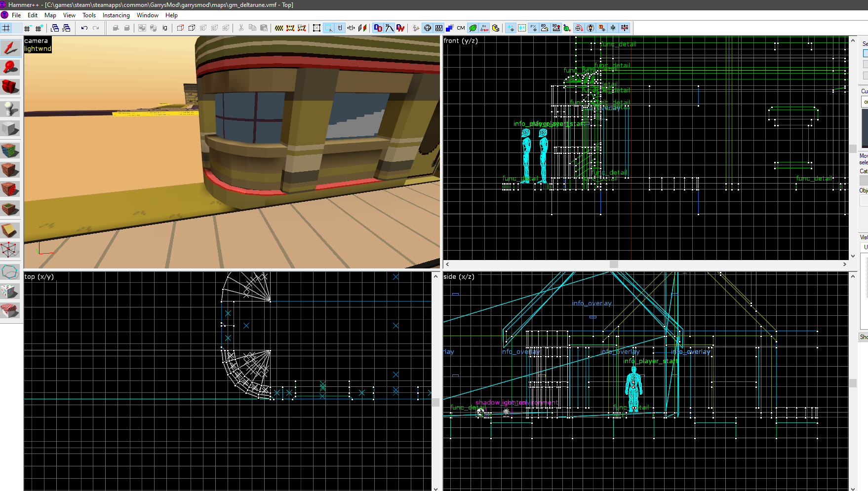Click the Undo arrow in toolbar
The width and height of the screenshot is (868, 491).
(x=84, y=28)
